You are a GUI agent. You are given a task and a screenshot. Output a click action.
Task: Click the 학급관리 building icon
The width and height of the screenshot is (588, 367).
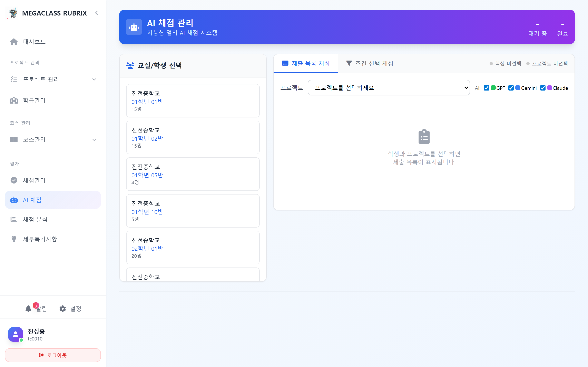click(14, 101)
